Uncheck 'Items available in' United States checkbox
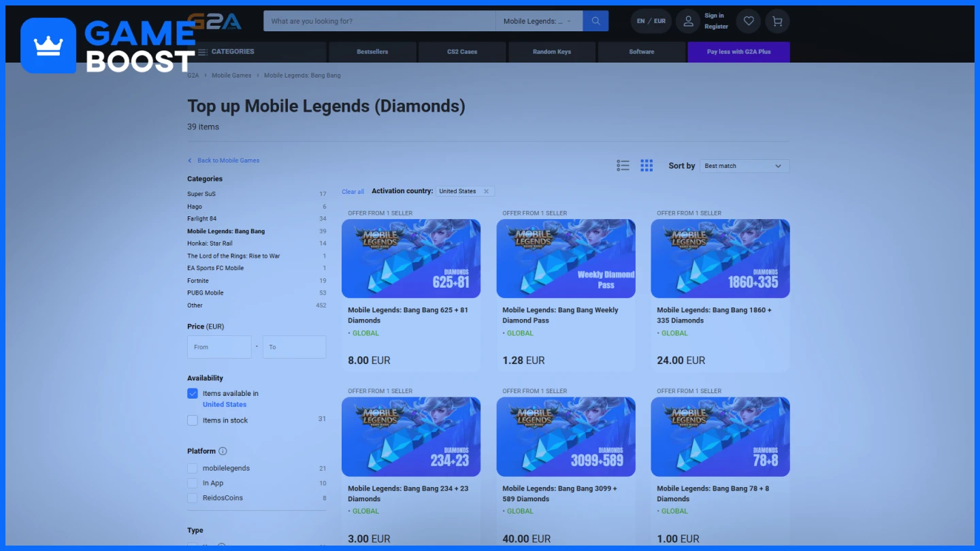The height and width of the screenshot is (551, 980). 193,394
